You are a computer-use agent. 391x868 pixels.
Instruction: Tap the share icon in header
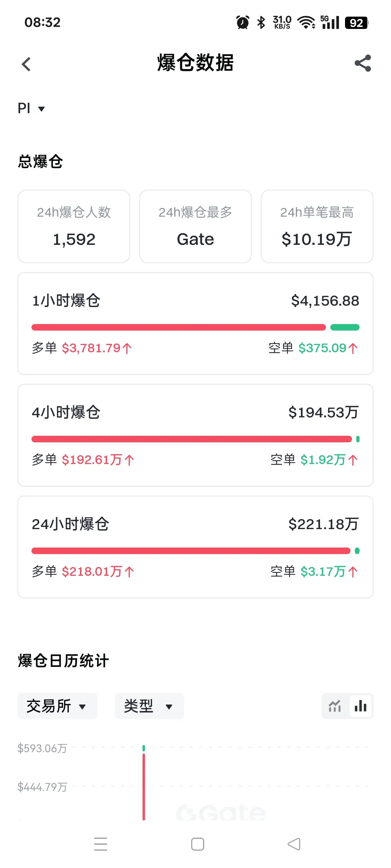pyautogui.click(x=363, y=63)
